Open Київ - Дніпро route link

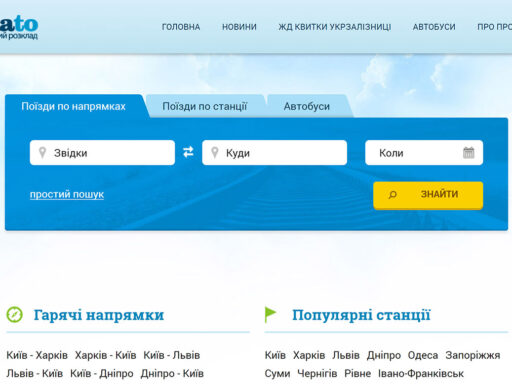(102, 374)
